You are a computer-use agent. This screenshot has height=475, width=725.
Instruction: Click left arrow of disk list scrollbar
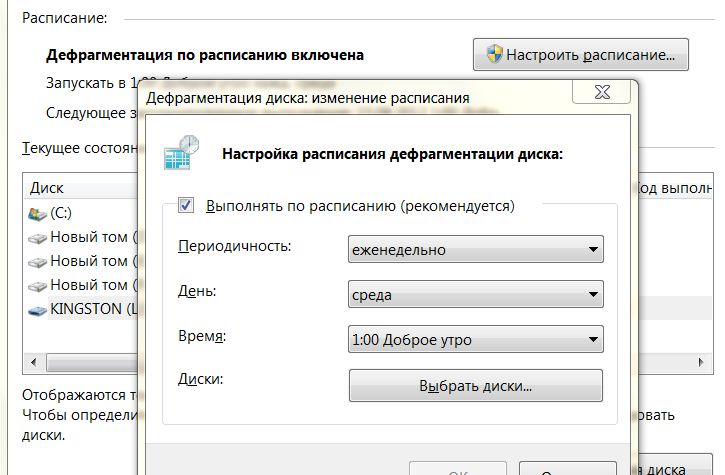pyautogui.click(x=34, y=362)
